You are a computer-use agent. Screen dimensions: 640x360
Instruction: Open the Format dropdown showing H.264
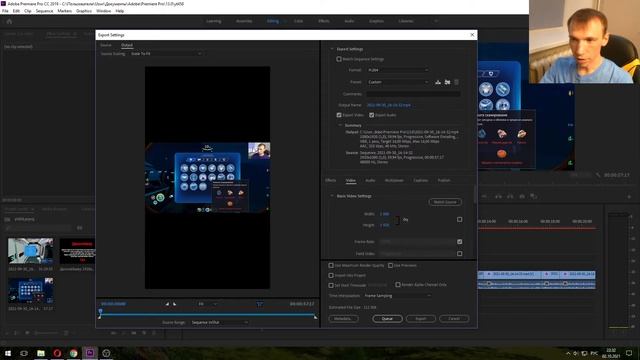point(398,70)
